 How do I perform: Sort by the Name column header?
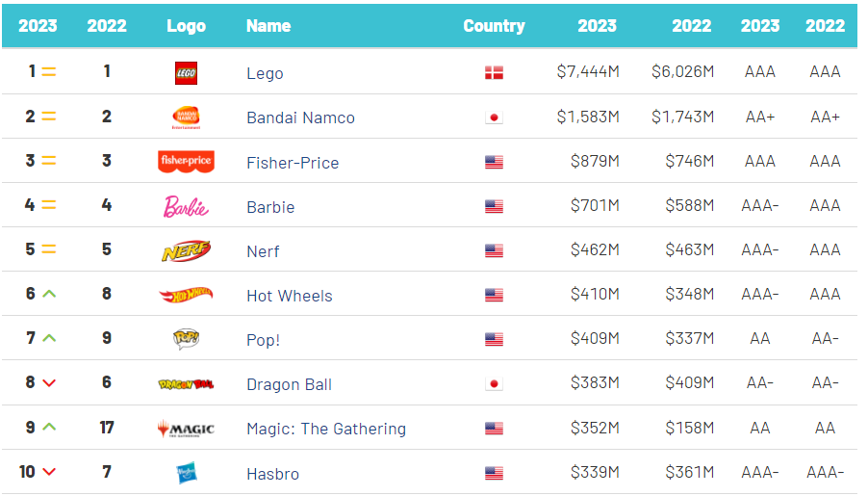(268, 26)
